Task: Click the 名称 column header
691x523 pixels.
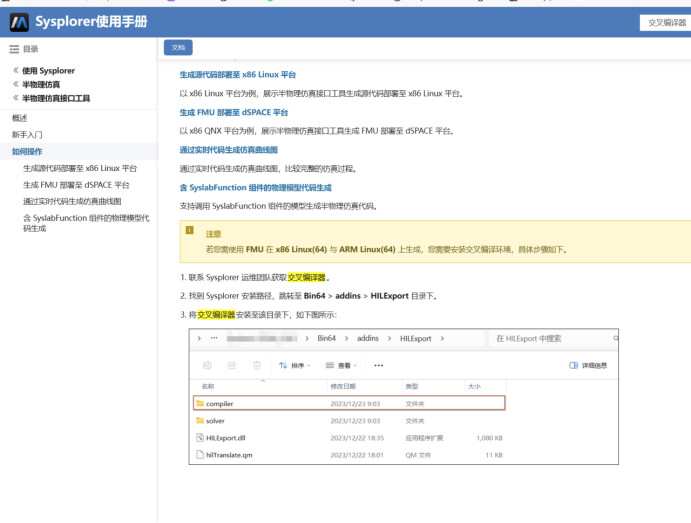Action: [x=208, y=386]
